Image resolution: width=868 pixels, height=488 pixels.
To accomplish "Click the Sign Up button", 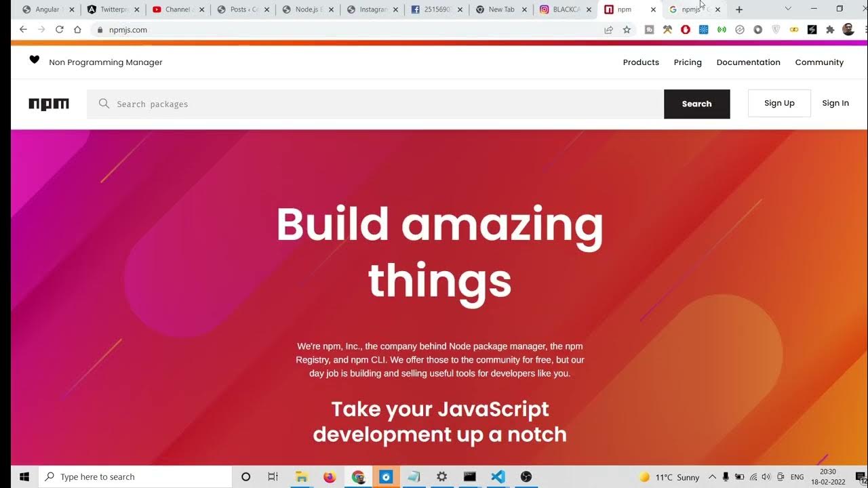I will (779, 103).
